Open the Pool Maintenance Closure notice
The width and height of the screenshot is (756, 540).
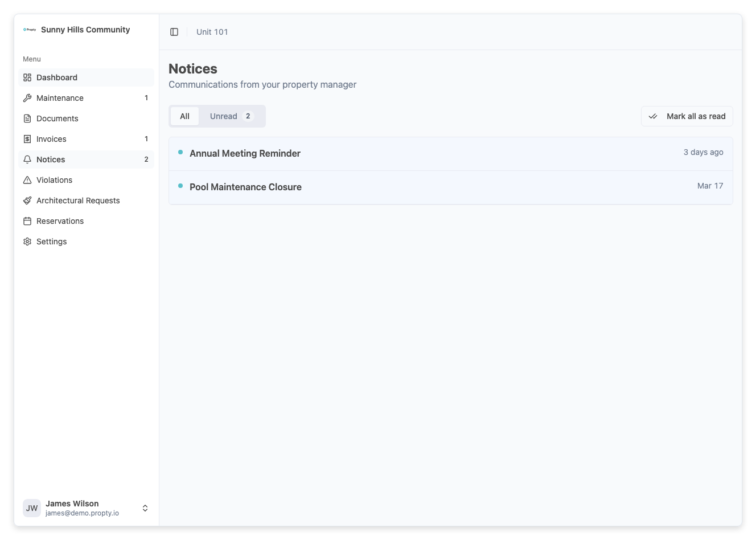[x=245, y=186]
